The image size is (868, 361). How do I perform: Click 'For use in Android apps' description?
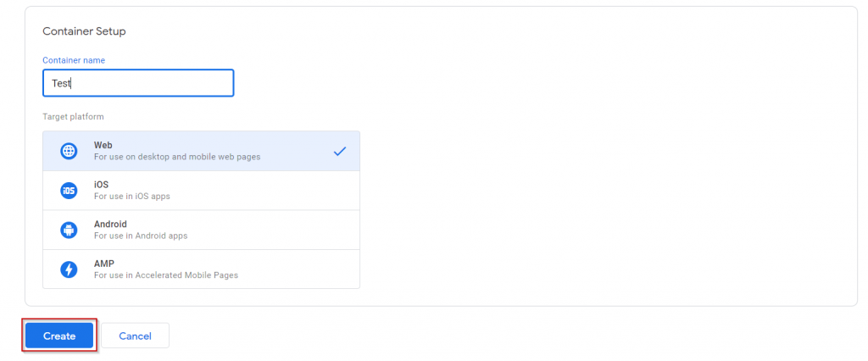[x=141, y=236]
